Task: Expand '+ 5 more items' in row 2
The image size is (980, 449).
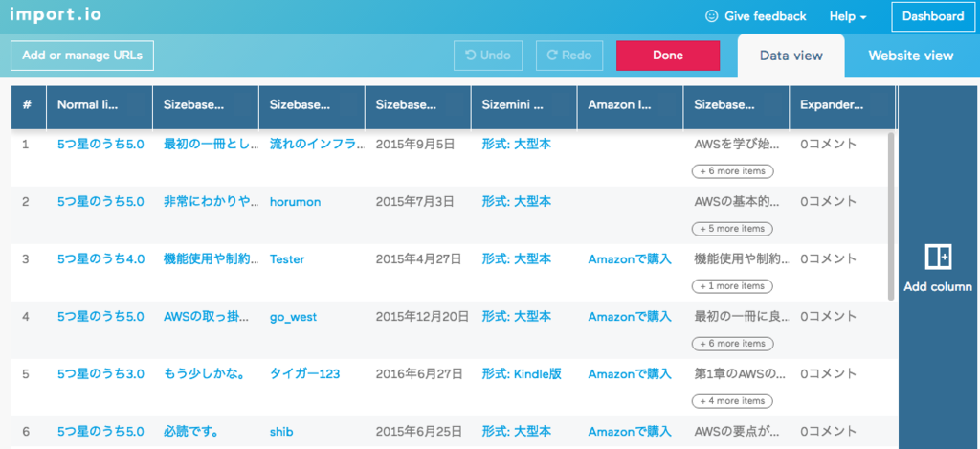Action: point(732,228)
